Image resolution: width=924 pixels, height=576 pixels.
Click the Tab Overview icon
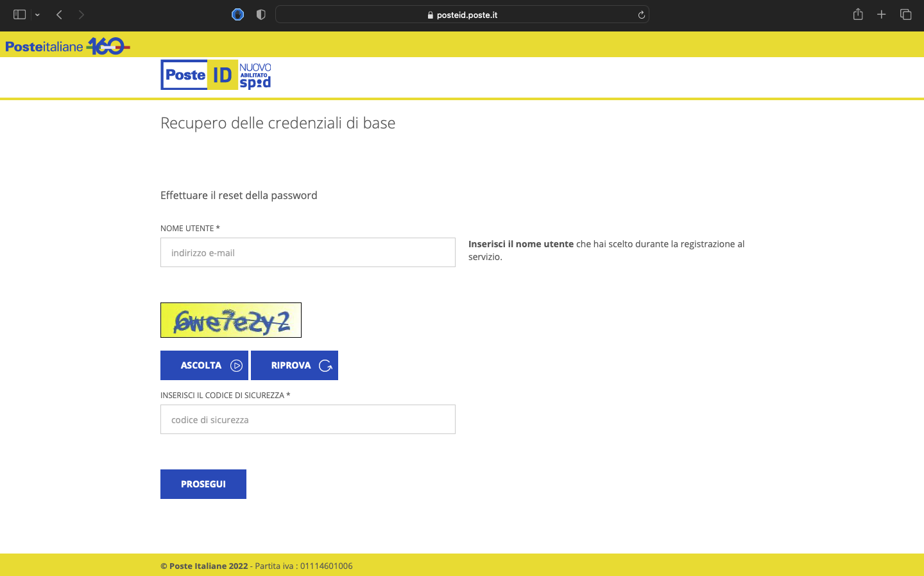[x=905, y=14]
